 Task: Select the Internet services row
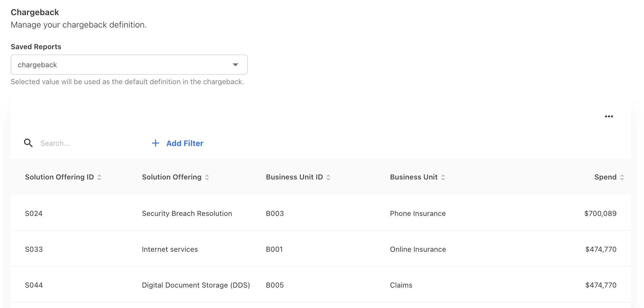(x=170, y=249)
